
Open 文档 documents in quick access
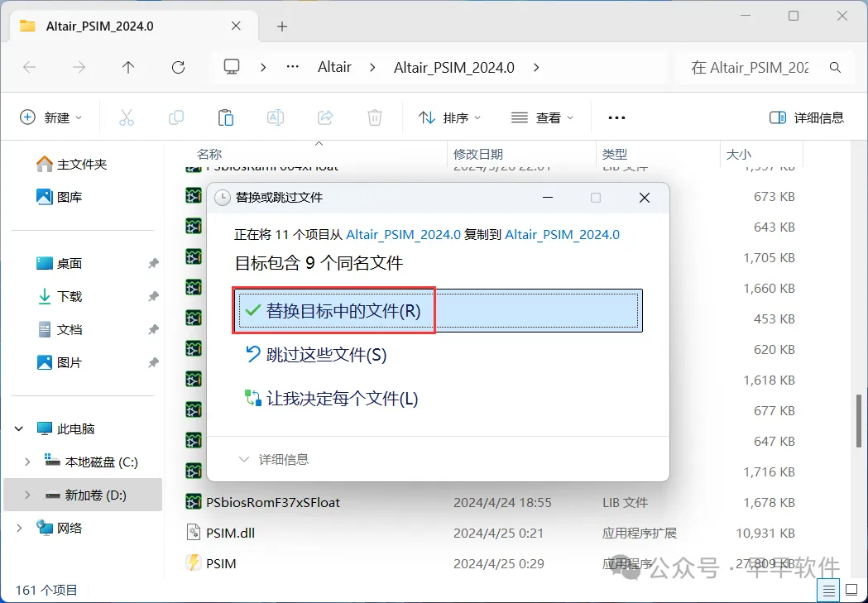60,330
